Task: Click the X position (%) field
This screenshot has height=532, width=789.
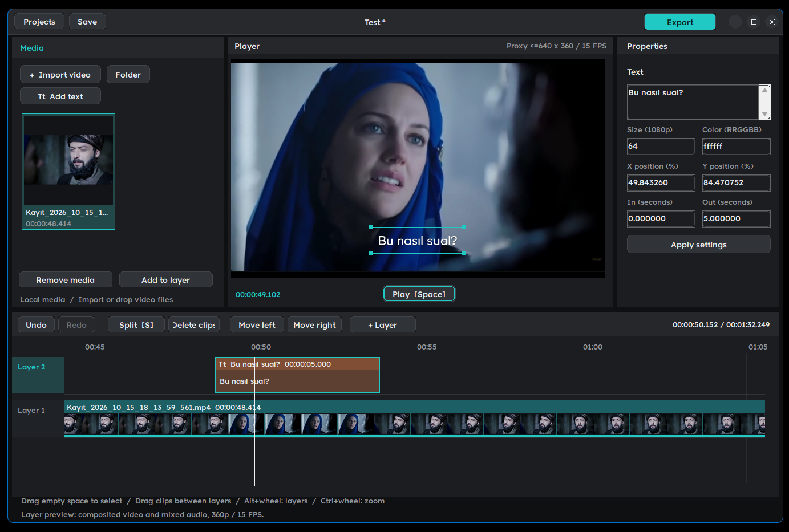Action: click(661, 183)
